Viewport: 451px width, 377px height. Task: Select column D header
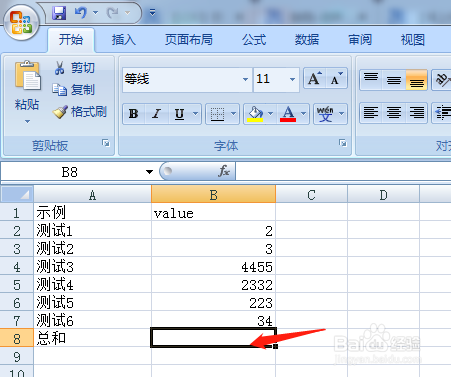click(x=383, y=194)
